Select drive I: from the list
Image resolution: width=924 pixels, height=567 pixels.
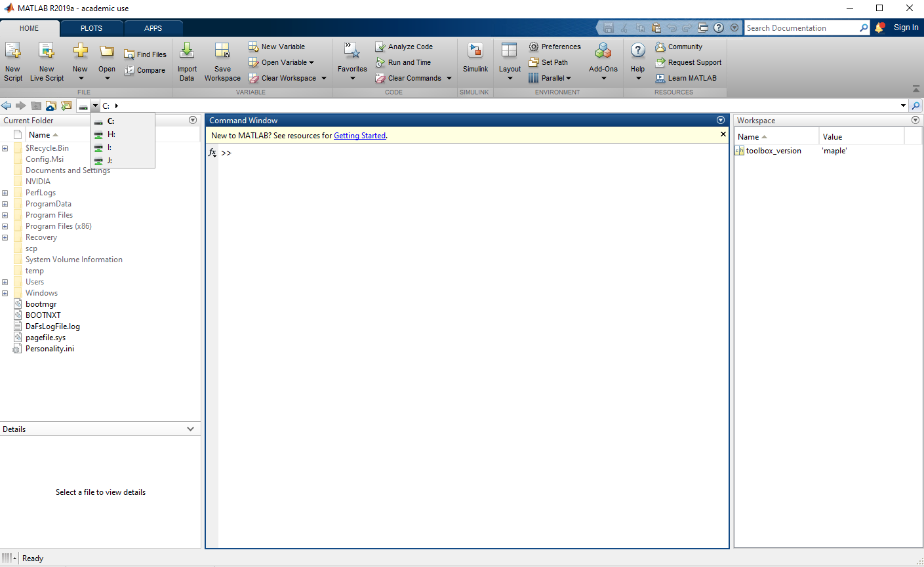click(123, 147)
